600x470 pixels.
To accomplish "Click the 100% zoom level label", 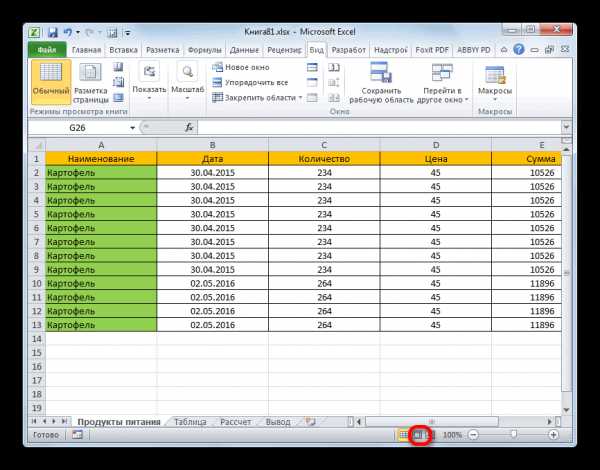I will (452, 435).
